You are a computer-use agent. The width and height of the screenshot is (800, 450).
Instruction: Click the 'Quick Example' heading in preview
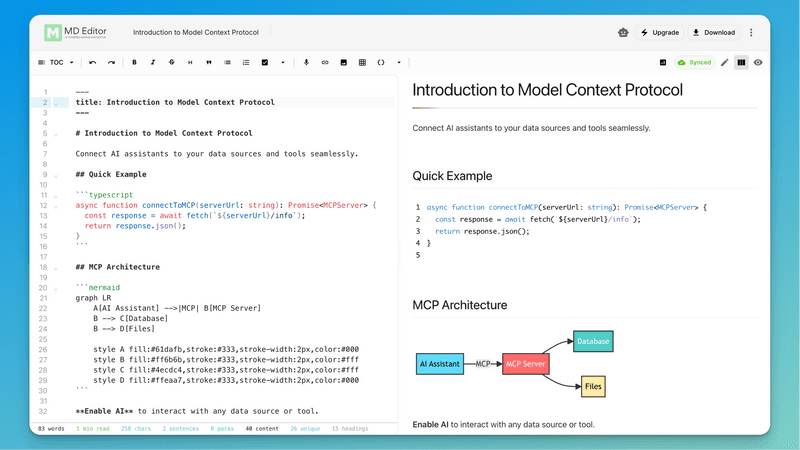(452, 176)
